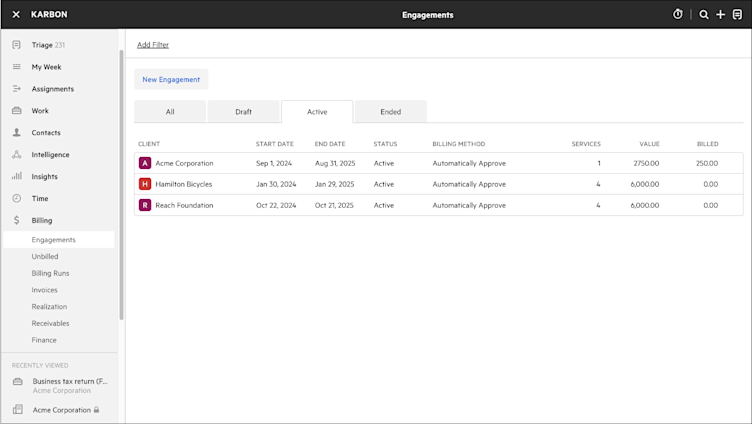Click the Reach Foundation 'R' avatar
Image resolution: width=752 pixels, height=424 pixels.
tap(145, 205)
